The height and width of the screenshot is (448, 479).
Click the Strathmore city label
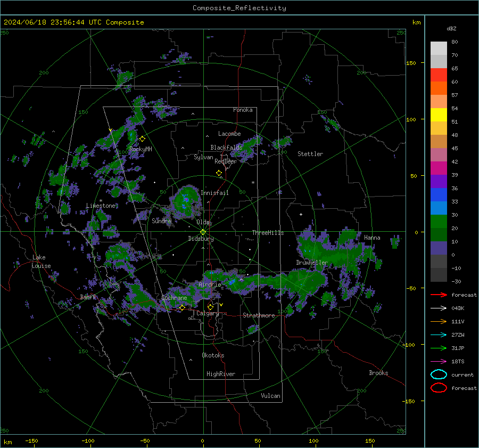coord(259,315)
